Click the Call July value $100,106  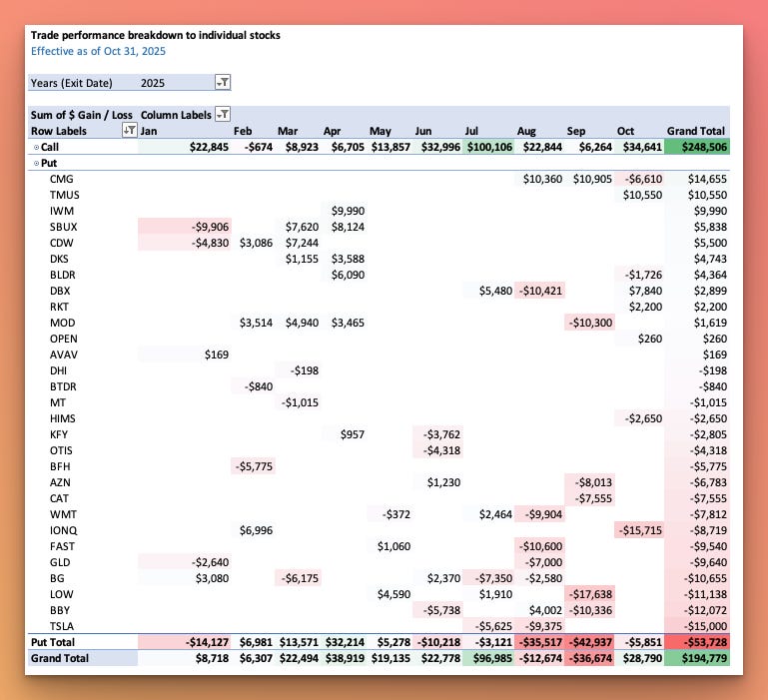click(489, 147)
